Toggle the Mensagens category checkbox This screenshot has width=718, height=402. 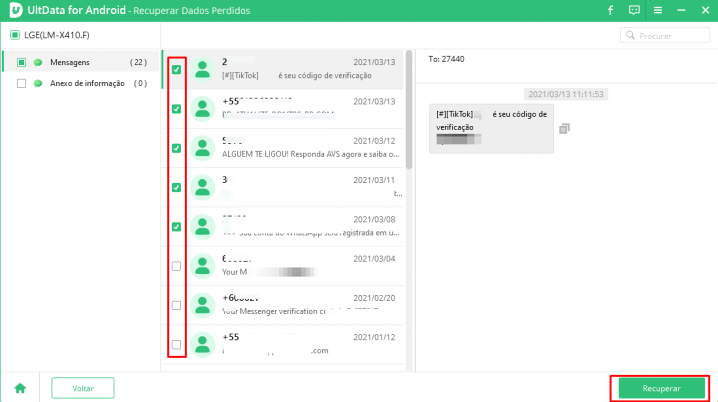[x=22, y=62]
